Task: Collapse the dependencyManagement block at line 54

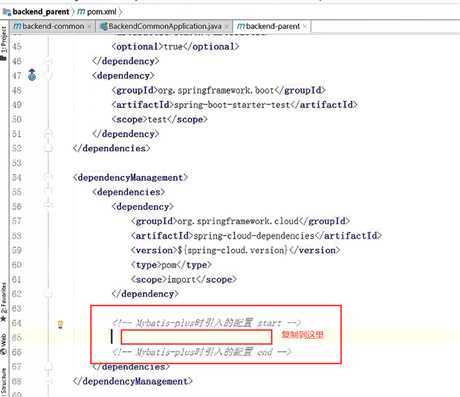Action: [x=48, y=177]
